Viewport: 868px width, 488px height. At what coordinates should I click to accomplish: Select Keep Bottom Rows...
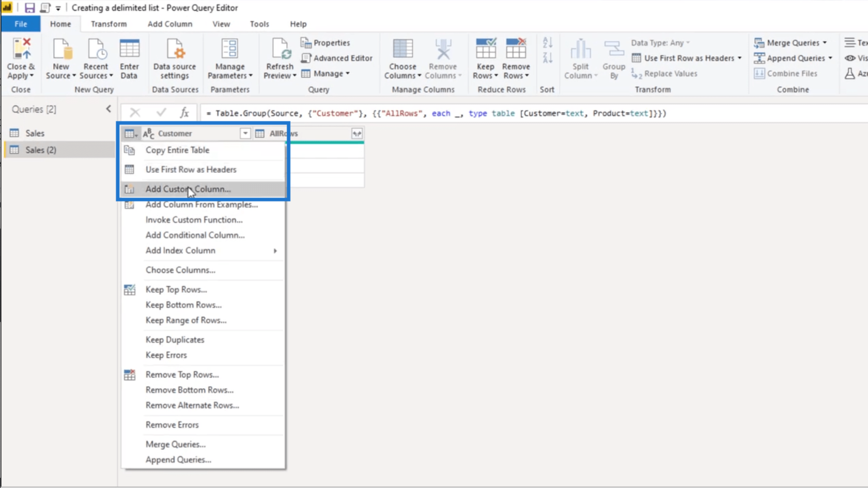203,305
